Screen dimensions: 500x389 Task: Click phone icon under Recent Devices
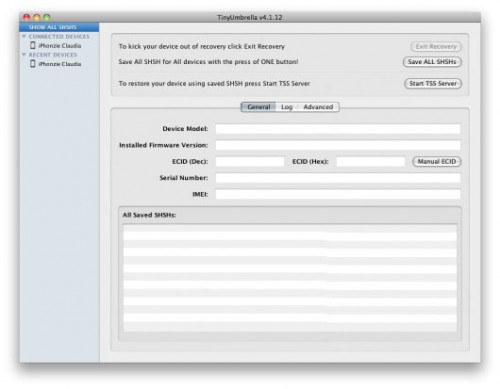33,63
